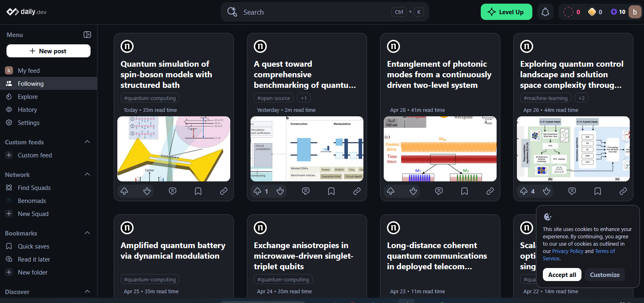Customize cookie preferences
The height and width of the screenshot is (303, 644).
(x=605, y=275)
